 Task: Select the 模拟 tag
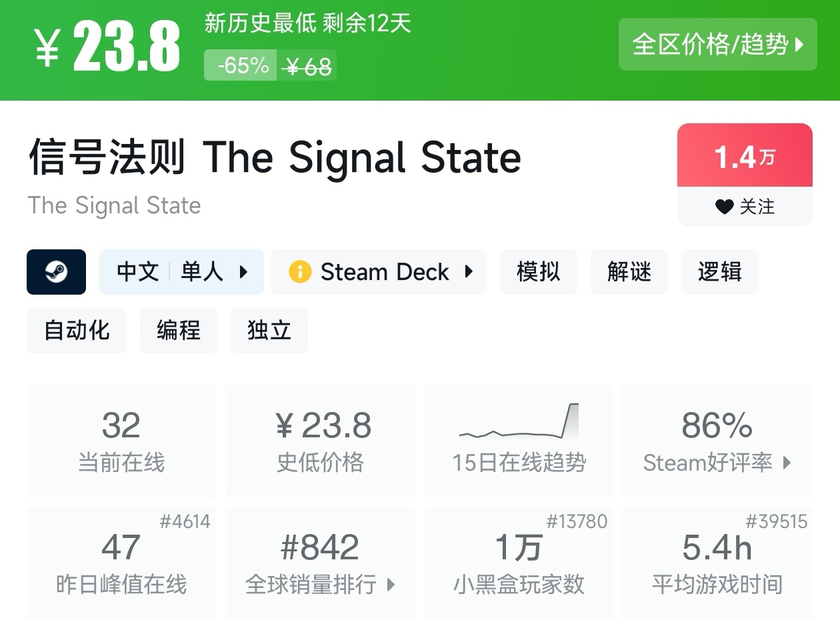click(x=538, y=272)
